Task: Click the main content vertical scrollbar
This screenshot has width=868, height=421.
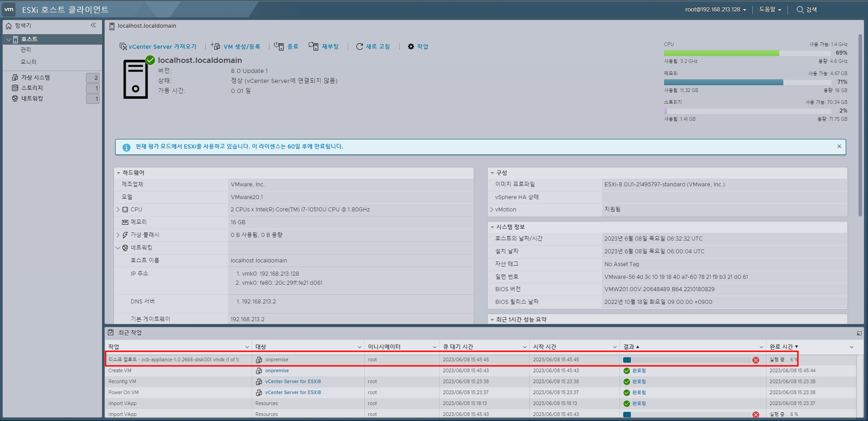Action: tap(860, 125)
